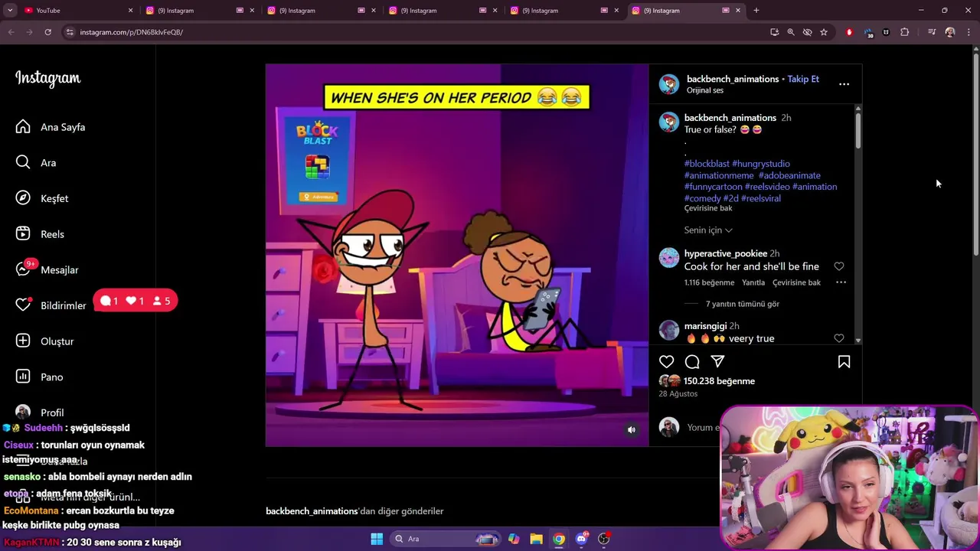This screenshot has width=980, height=551.
Task: Open Keşfet in the sidebar
Action: pyautogui.click(x=42, y=198)
